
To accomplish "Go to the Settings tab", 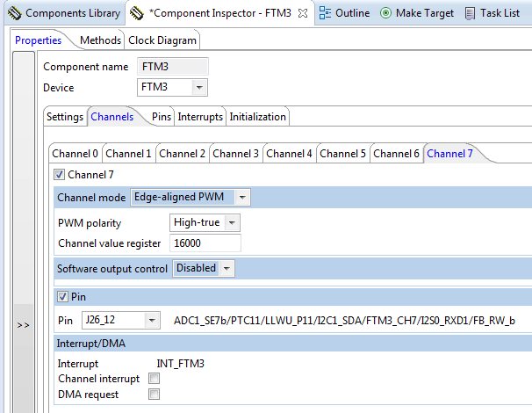I will coord(65,117).
